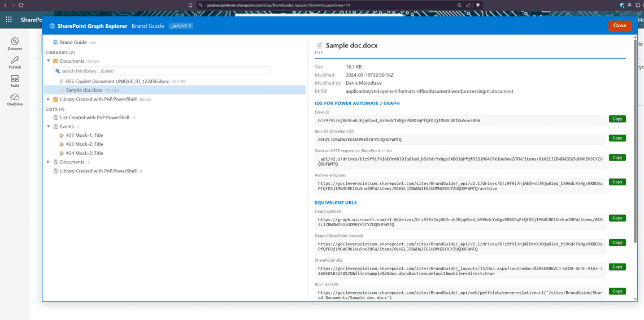The image size is (644, 320).
Task: Click the bookmark icon in address bar
Action: (x=190, y=5)
